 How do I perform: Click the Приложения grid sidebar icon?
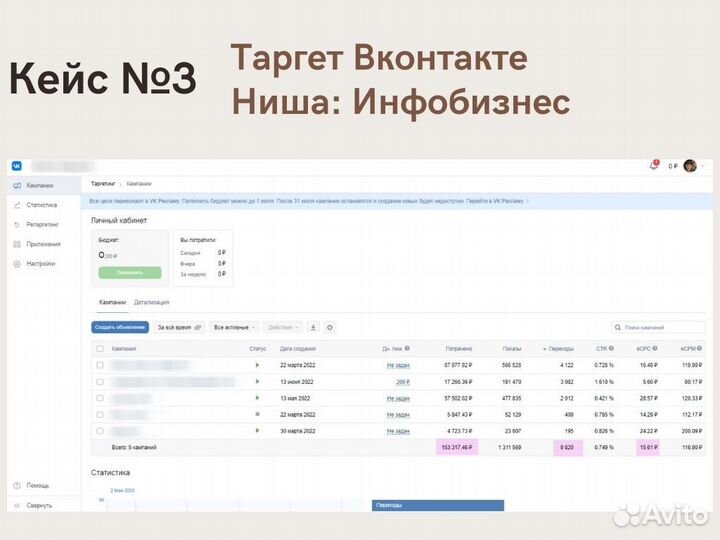pos(17,244)
